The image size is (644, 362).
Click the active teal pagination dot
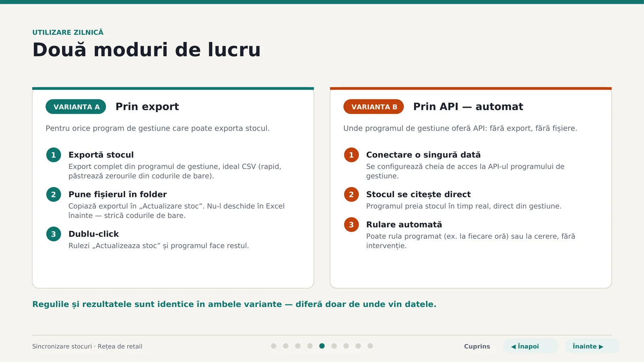pyautogui.click(x=322, y=346)
